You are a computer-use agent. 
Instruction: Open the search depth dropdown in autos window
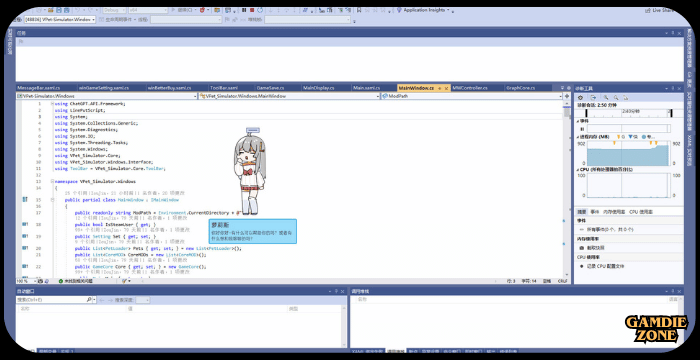point(143,300)
